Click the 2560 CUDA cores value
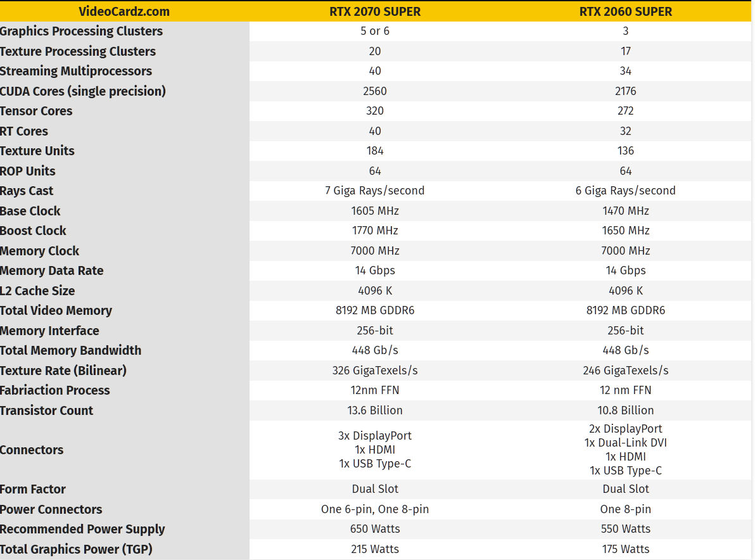 [375, 91]
